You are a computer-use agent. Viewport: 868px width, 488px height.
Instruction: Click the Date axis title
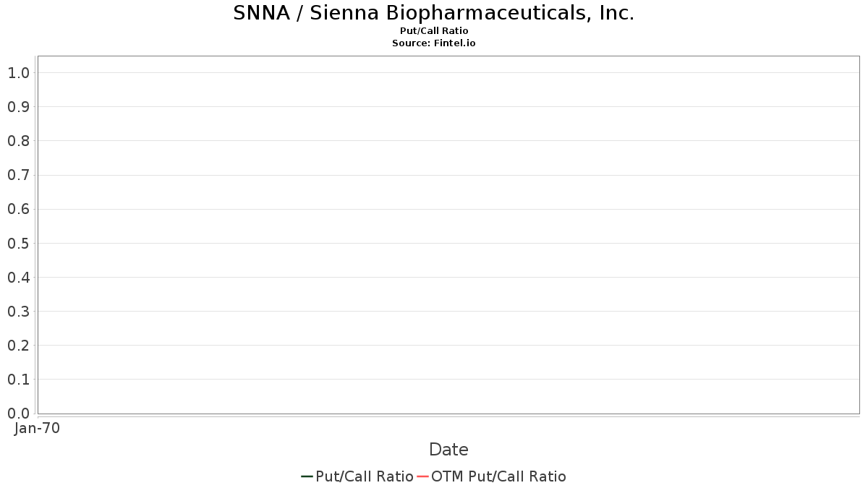pos(448,450)
